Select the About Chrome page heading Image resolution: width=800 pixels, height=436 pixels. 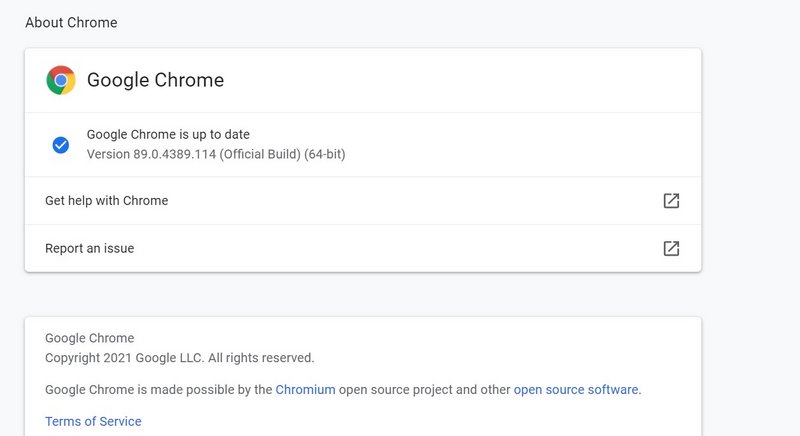click(71, 22)
